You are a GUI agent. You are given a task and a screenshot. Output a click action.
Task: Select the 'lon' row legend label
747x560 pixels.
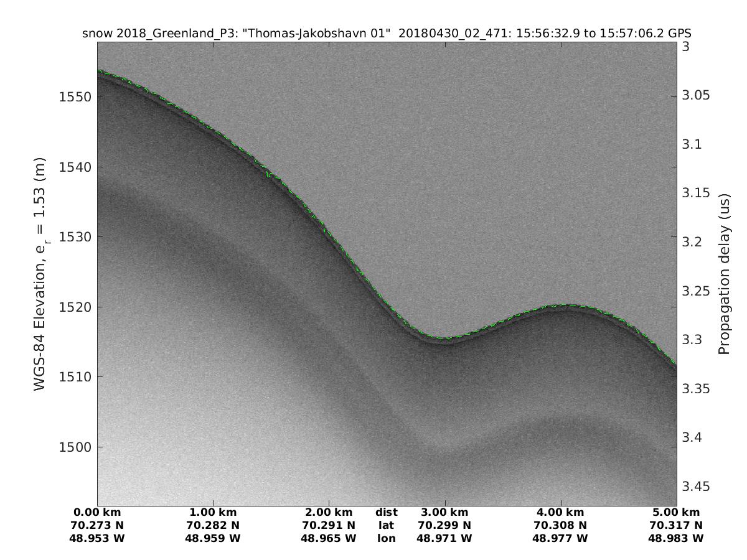pyautogui.click(x=386, y=538)
